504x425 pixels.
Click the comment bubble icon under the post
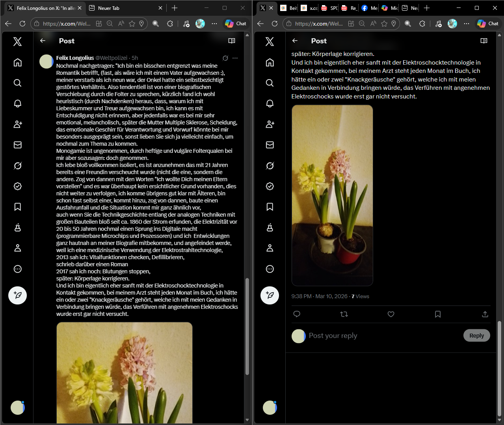tap(297, 314)
